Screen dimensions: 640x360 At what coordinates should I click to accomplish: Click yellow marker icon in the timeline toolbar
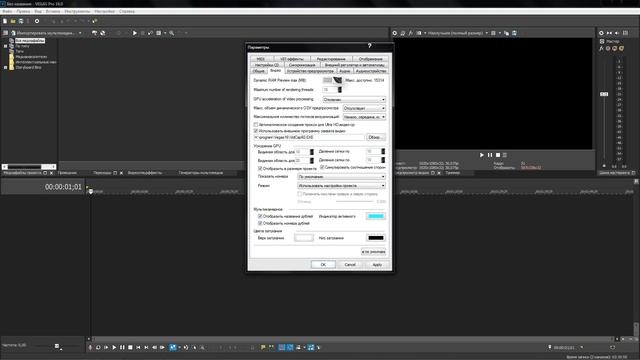[263, 347]
